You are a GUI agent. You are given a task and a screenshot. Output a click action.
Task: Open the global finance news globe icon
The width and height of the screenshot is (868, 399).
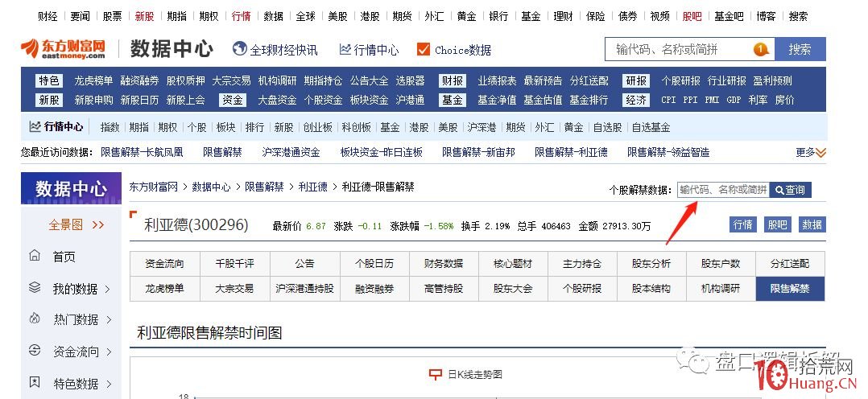(x=240, y=49)
